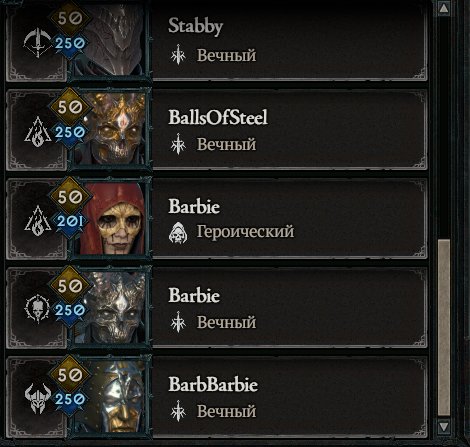Choose the Вечный Barbie necromancer row

(x=217, y=307)
